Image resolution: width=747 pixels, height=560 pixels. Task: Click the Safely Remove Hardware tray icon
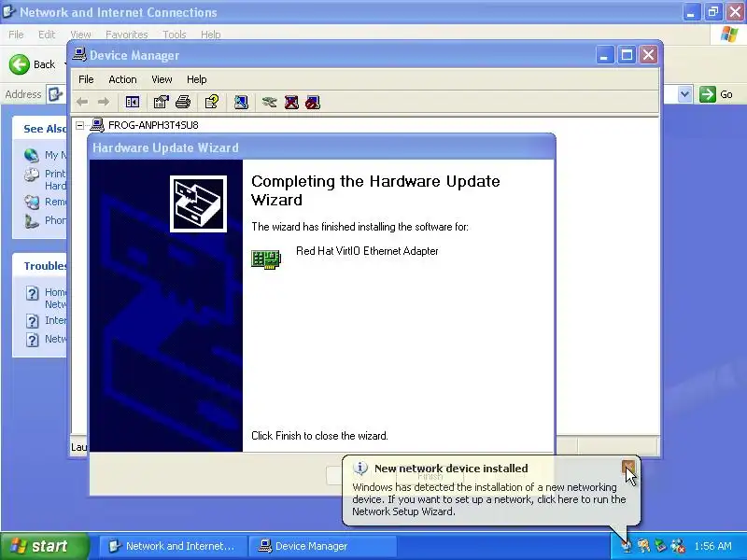(x=660, y=546)
